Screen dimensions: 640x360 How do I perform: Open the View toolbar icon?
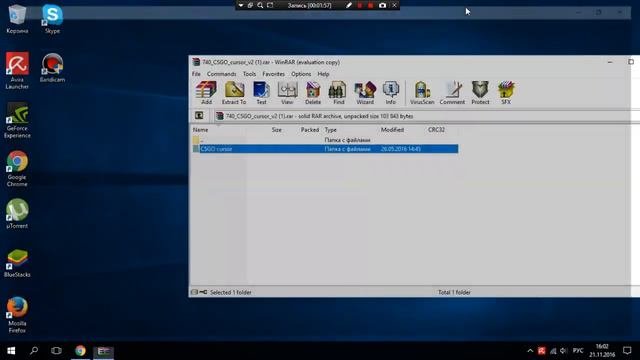pos(287,93)
